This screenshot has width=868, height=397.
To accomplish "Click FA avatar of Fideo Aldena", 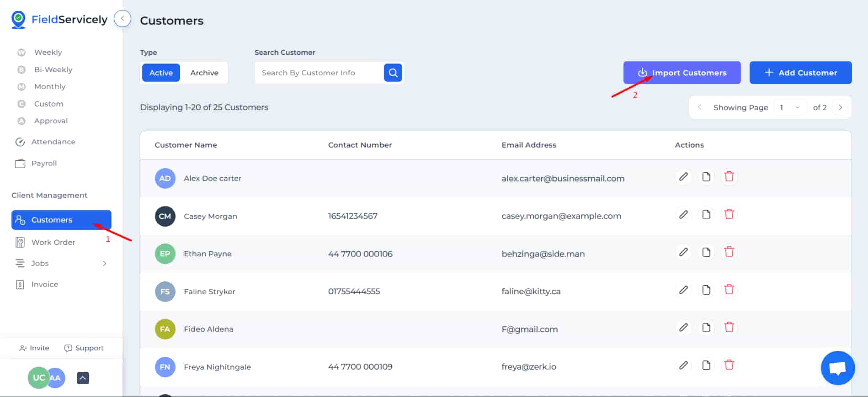I will [165, 329].
